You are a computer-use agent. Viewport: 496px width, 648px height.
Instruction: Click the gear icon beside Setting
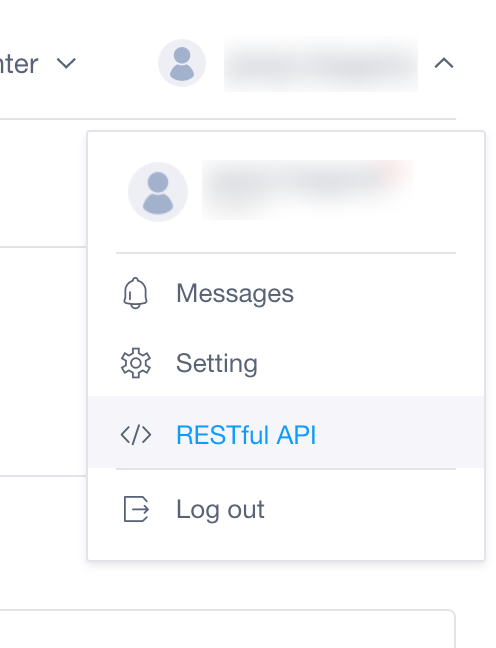tap(136, 363)
